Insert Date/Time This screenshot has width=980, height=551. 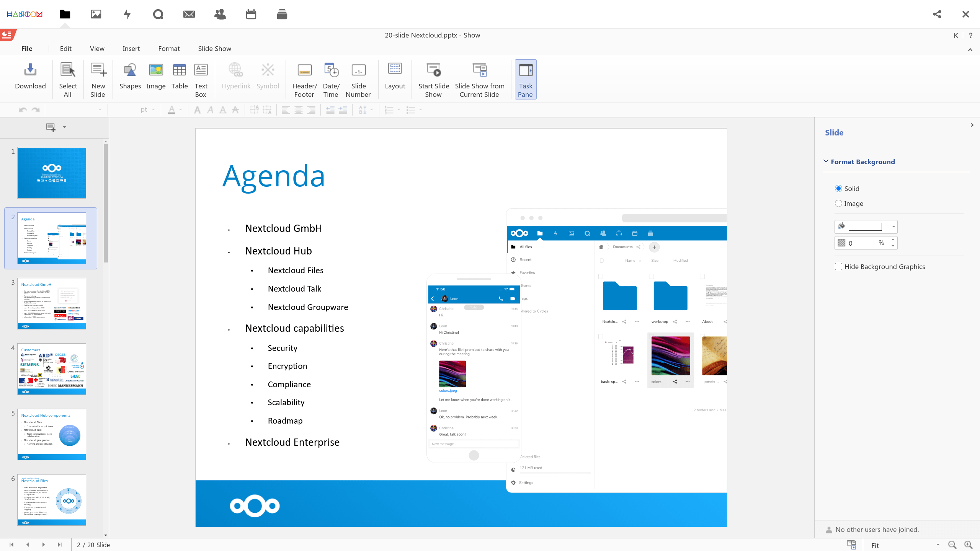click(331, 79)
